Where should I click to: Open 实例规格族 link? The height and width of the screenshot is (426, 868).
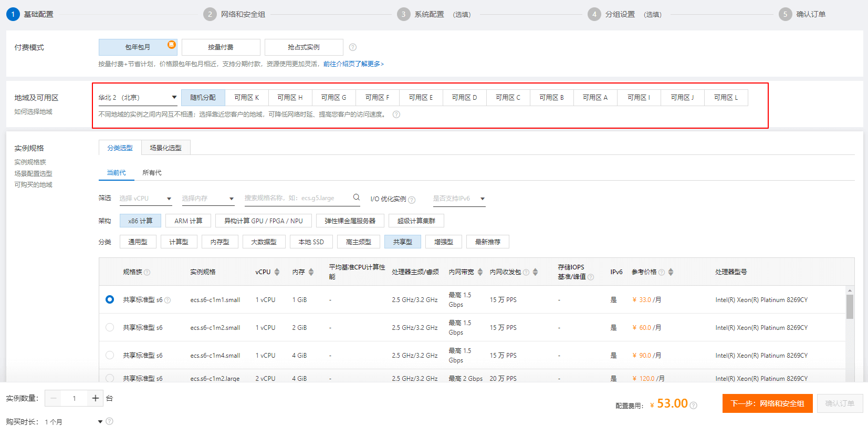point(30,162)
